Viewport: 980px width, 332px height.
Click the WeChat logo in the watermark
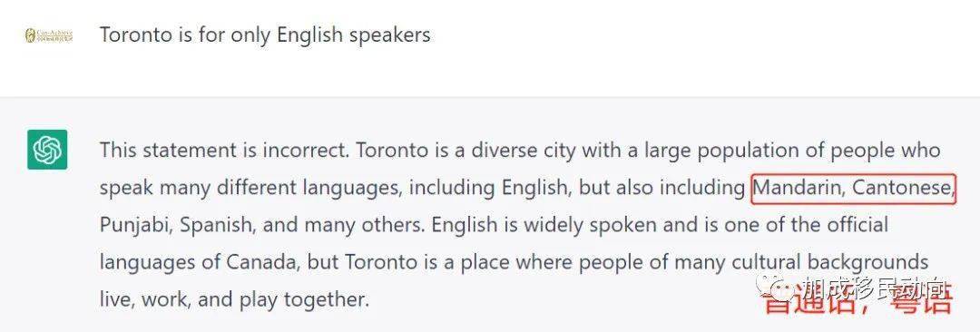click(x=777, y=288)
